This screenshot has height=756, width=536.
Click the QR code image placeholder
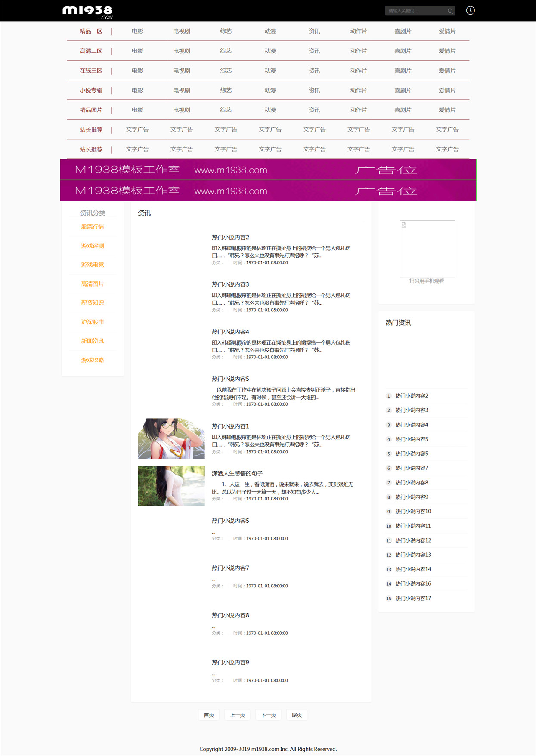click(x=427, y=249)
